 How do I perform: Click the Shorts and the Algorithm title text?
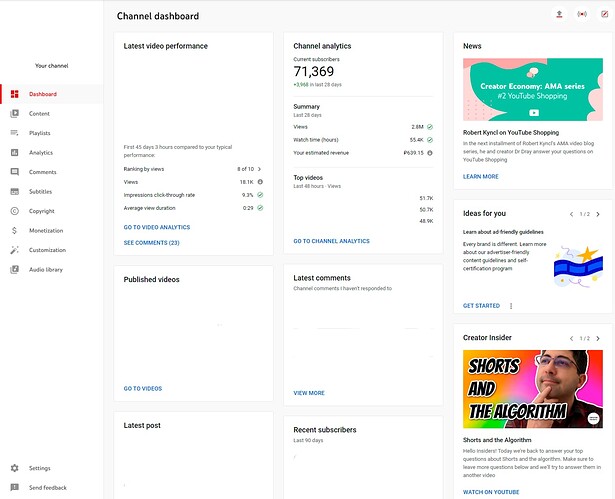497,440
